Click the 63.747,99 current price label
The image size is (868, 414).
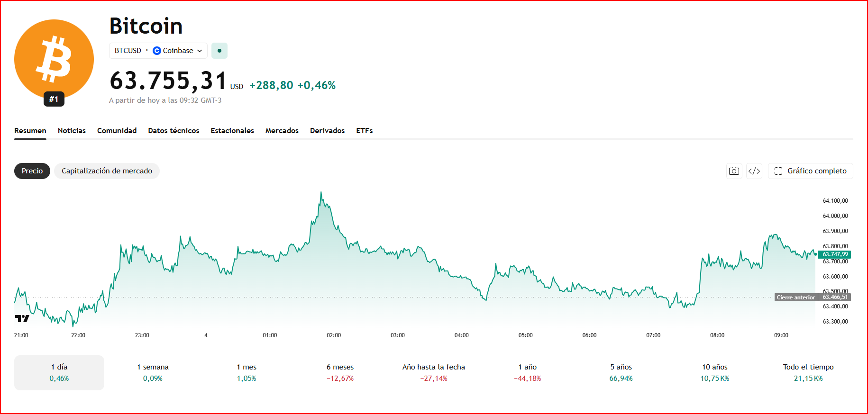835,254
